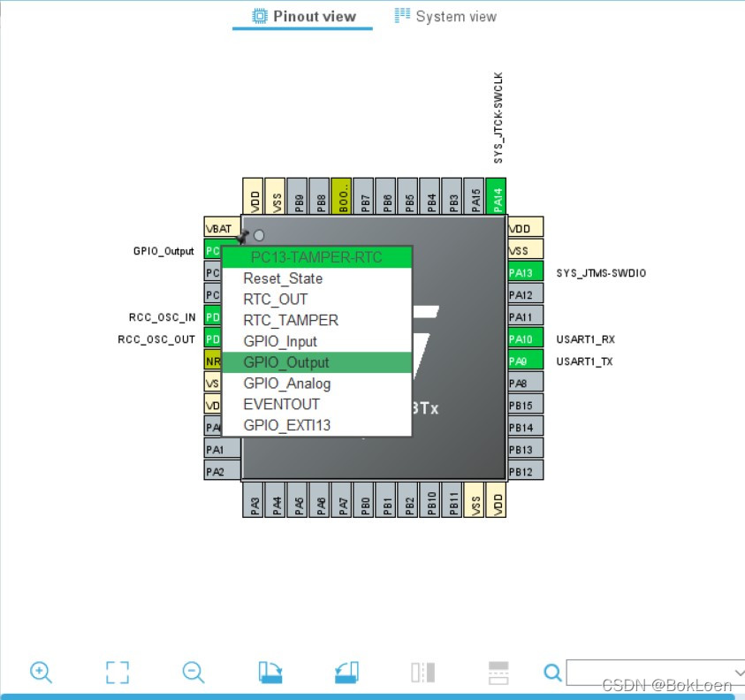The height and width of the screenshot is (700, 745).
Task: Click the SYS_JTCK-SWCLK vertical label
Action: click(x=498, y=118)
